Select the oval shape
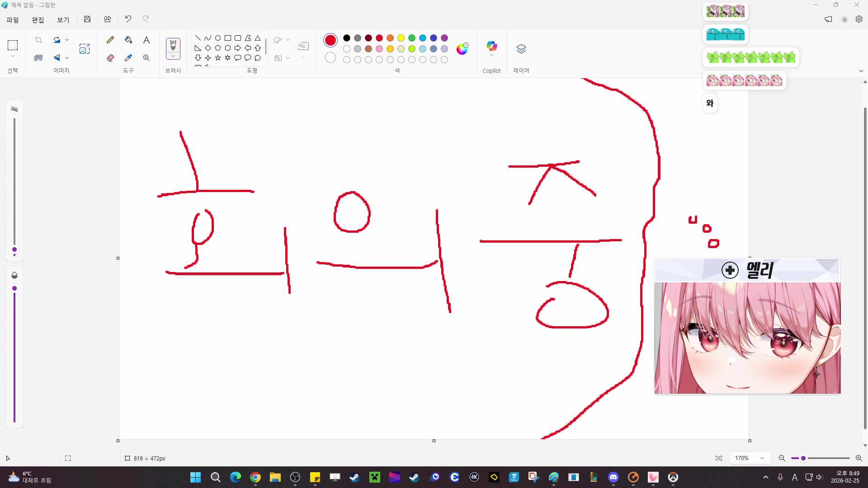This screenshot has height=488, width=868. coord(217,38)
